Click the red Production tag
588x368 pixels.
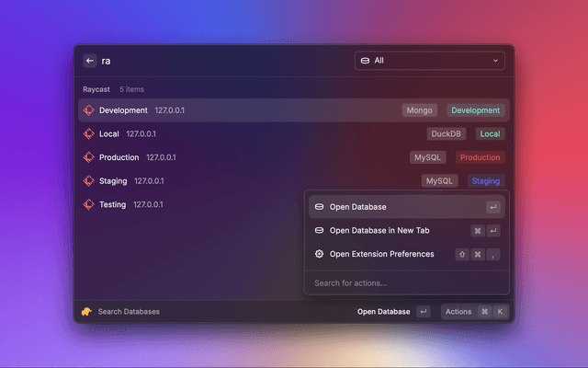pos(480,157)
